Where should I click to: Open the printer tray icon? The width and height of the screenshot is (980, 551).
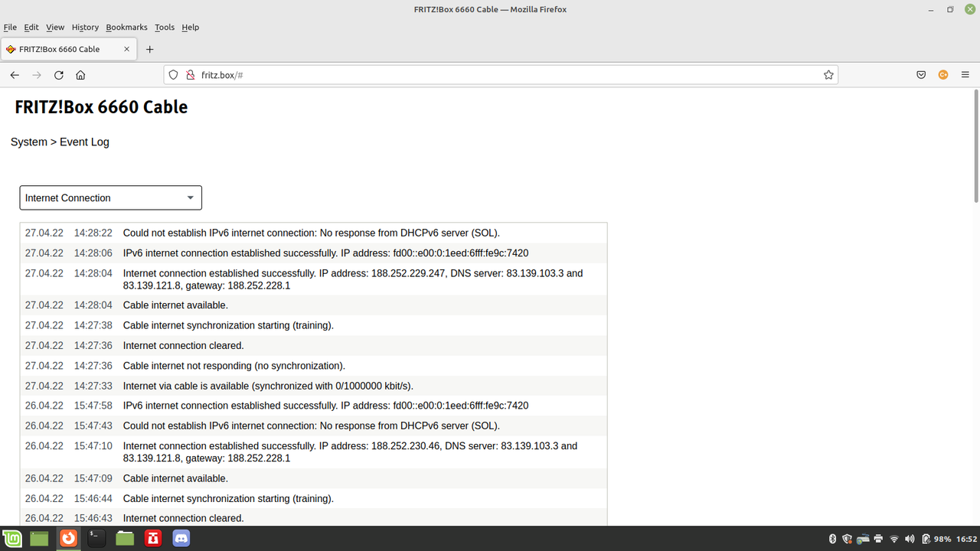pyautogui.click(x=879, y=539)
